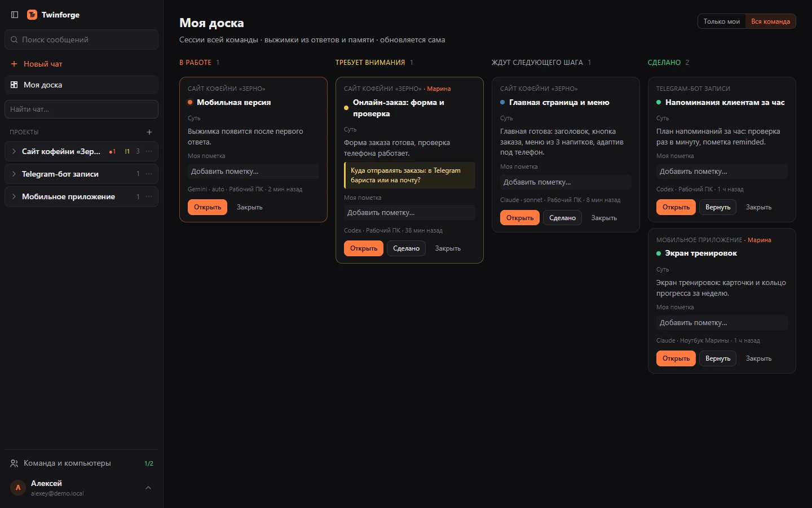812x508 pixels.
Task: Click the Найти чат filter field
Action: (81, 110)
